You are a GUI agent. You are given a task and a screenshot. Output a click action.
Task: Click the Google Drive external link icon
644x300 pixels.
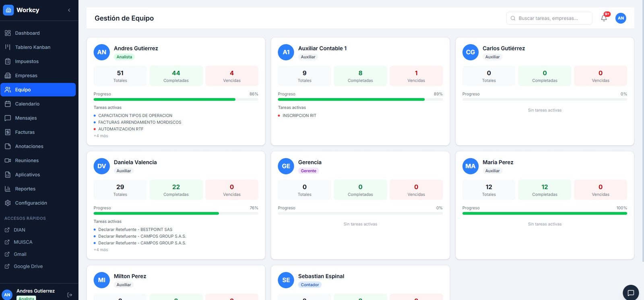pos(7,266)
